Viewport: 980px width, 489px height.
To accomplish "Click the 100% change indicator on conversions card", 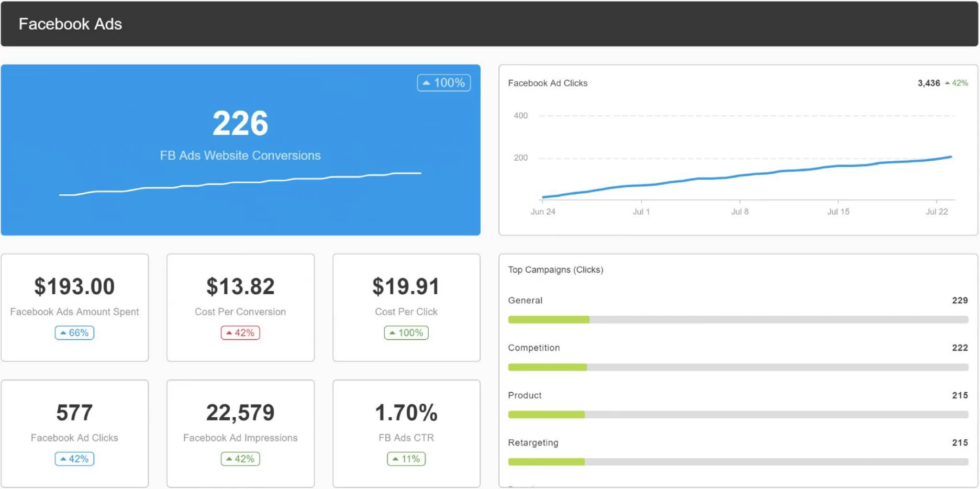I will (443, 82).
